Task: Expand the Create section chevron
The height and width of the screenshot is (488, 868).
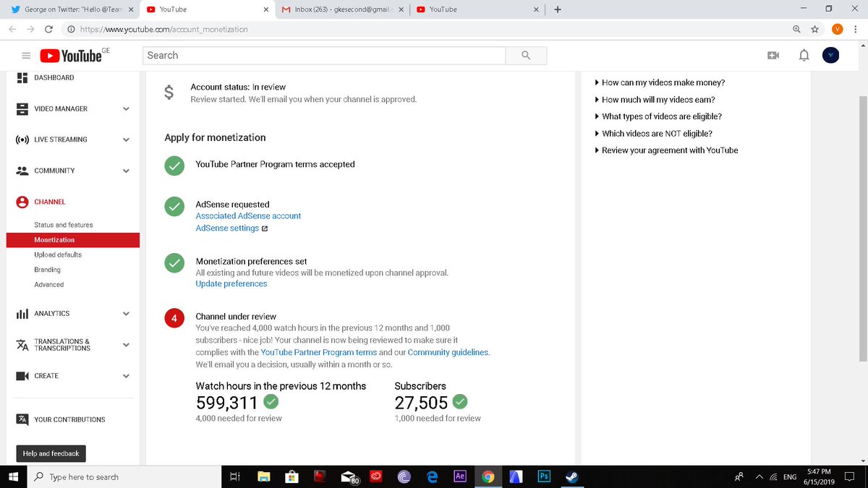Action: click(x=126, y=376)
